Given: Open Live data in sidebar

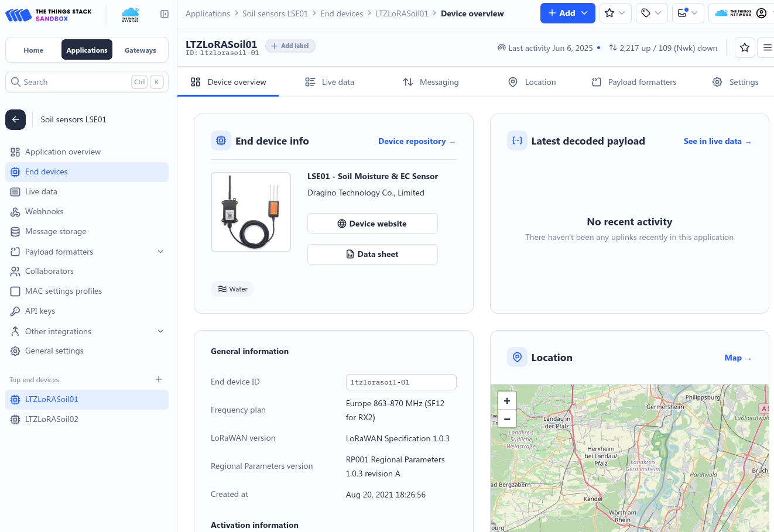Looking at the screenshot, I should point(87,192).
